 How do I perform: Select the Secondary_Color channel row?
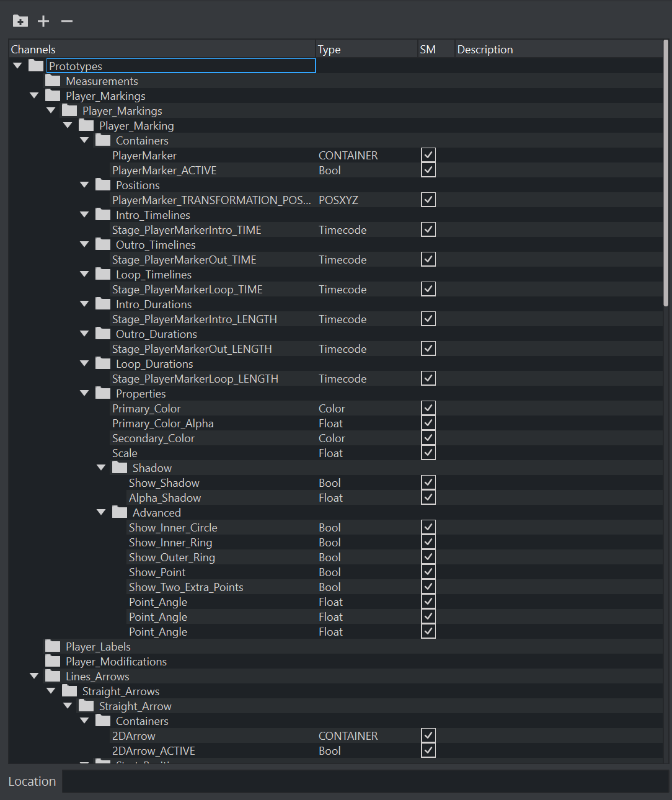point(154,438)
